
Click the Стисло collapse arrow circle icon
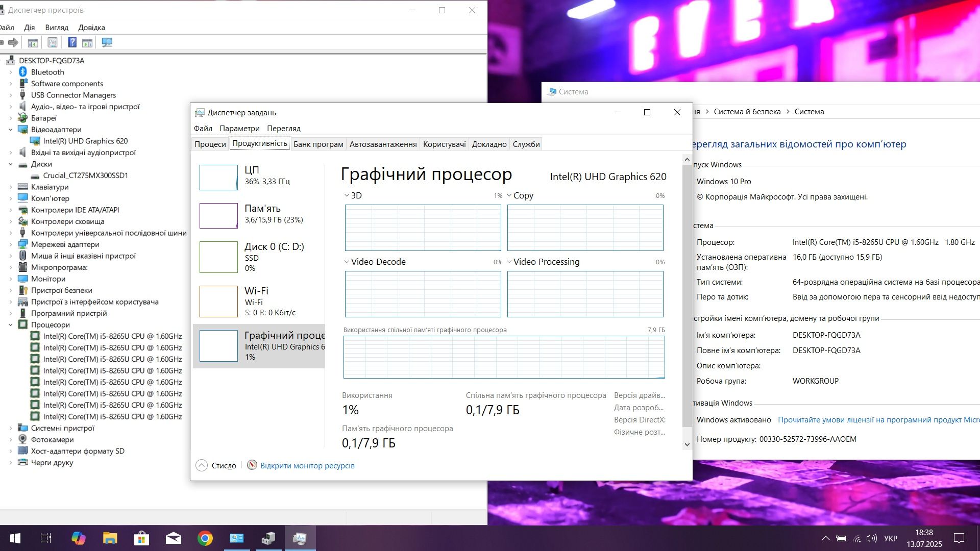tap(202, 465)
